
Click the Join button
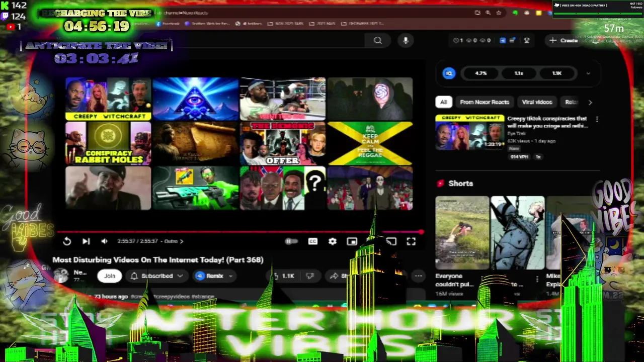pos(110,276)
